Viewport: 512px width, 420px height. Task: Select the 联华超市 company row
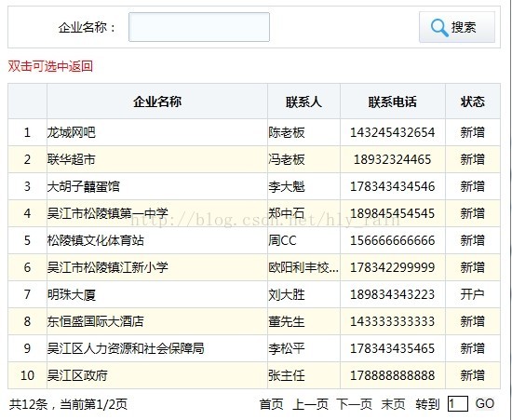tap(254, 159)
